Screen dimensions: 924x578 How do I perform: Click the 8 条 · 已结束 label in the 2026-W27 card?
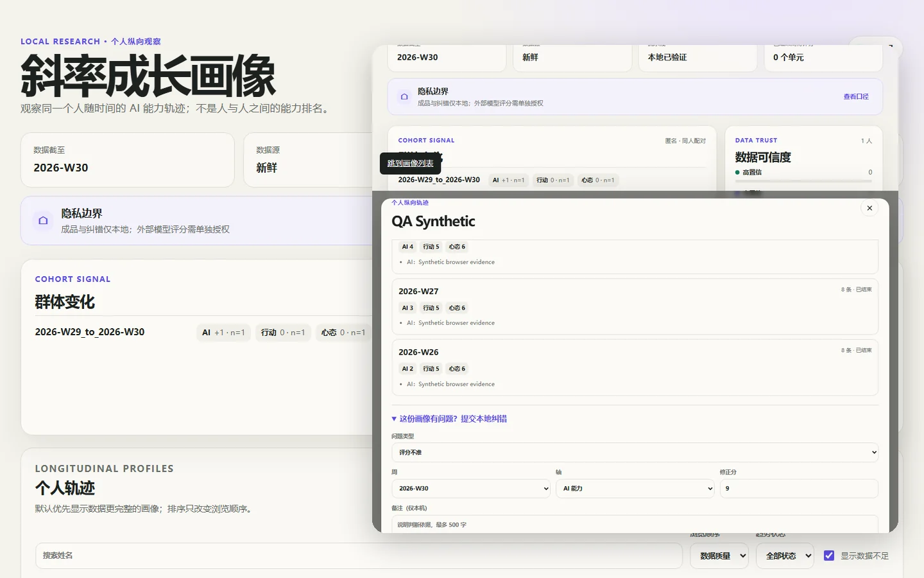pos(856,290)
